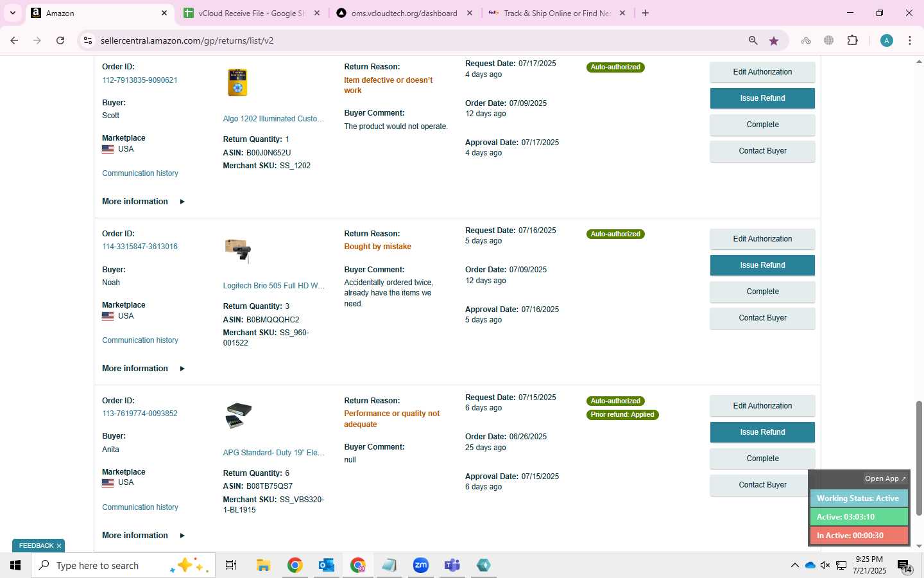Expand More information for Scott's order
The image size is (924, 578).
143,202
